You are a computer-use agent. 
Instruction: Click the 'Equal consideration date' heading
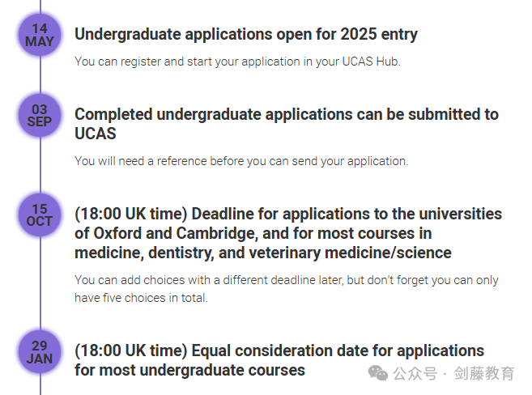(279, 360)
